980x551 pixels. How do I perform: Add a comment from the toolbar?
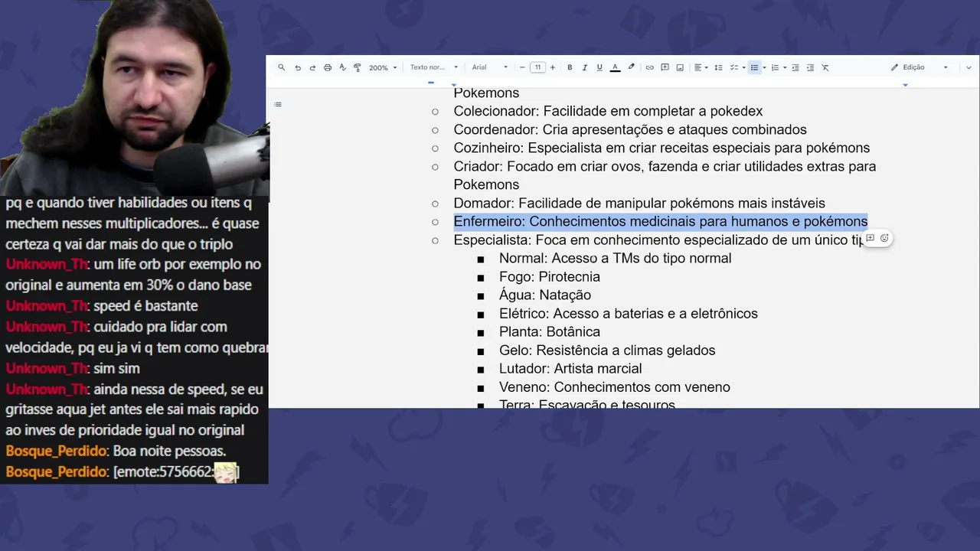665,67
